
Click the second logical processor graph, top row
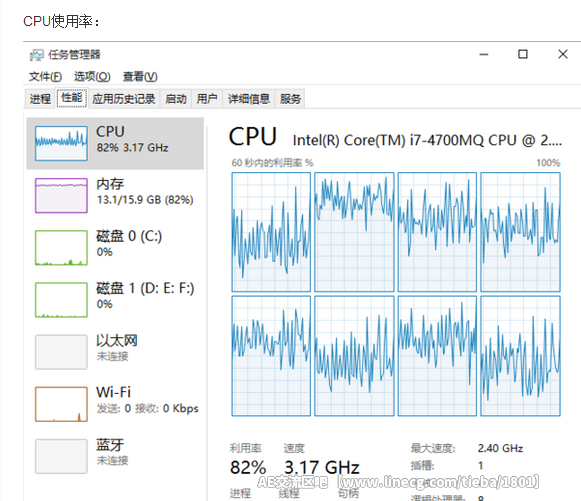tap(354, 232)
